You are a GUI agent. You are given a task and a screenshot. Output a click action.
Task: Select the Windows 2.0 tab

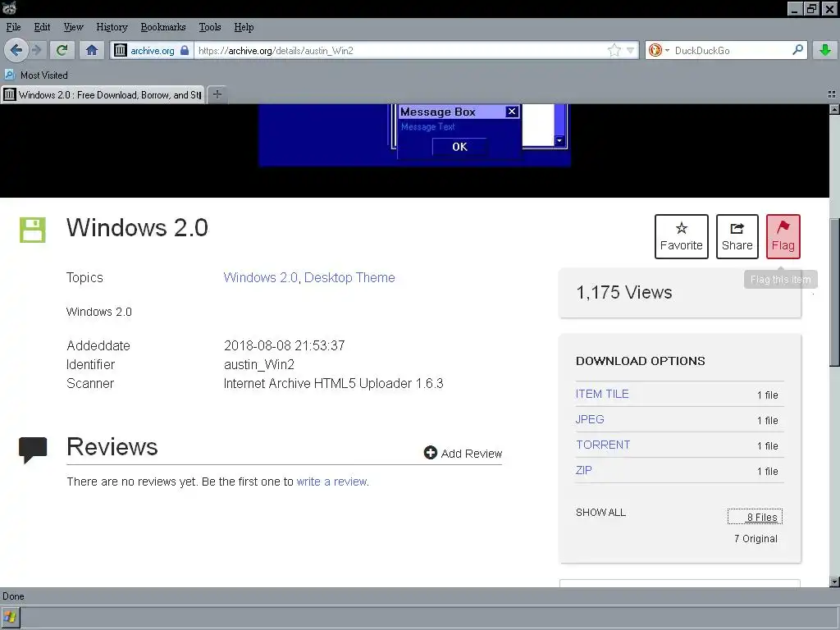tap(103, 95)
